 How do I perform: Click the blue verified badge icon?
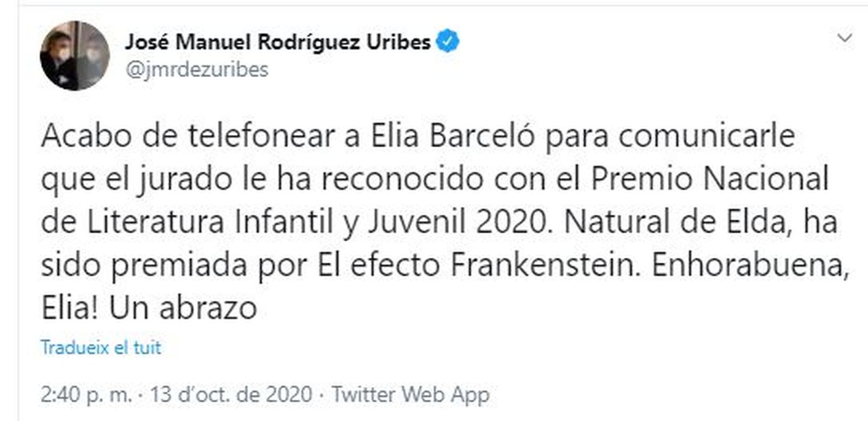pos(448,42)
